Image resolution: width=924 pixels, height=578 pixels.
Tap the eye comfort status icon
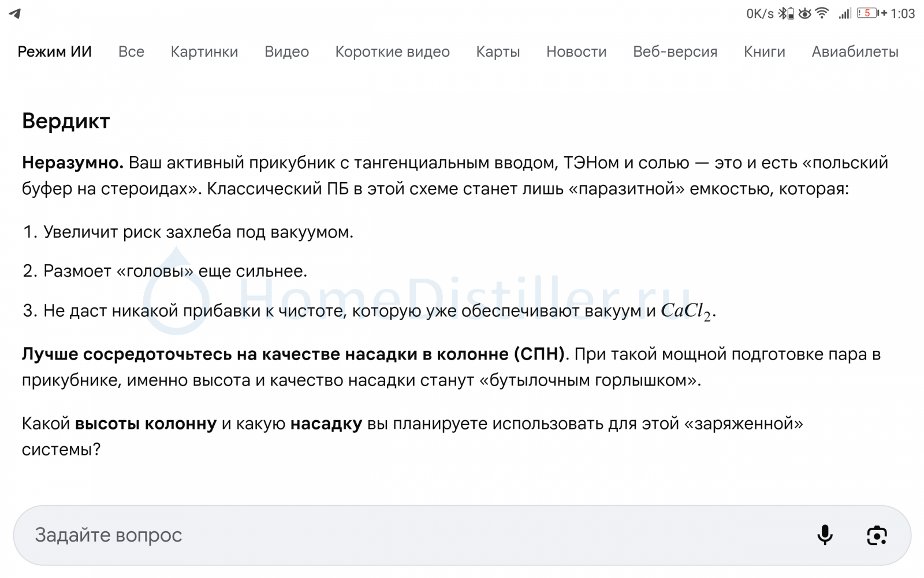coord(804,13)
